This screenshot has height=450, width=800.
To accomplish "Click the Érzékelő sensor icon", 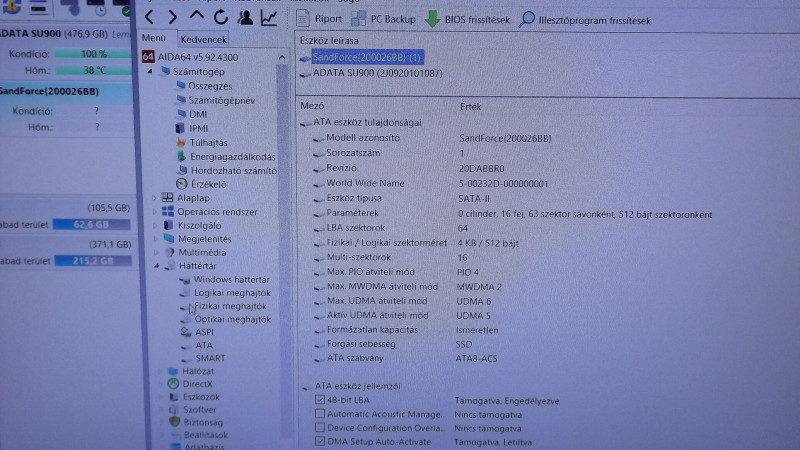I will click(x=182, y=184).
